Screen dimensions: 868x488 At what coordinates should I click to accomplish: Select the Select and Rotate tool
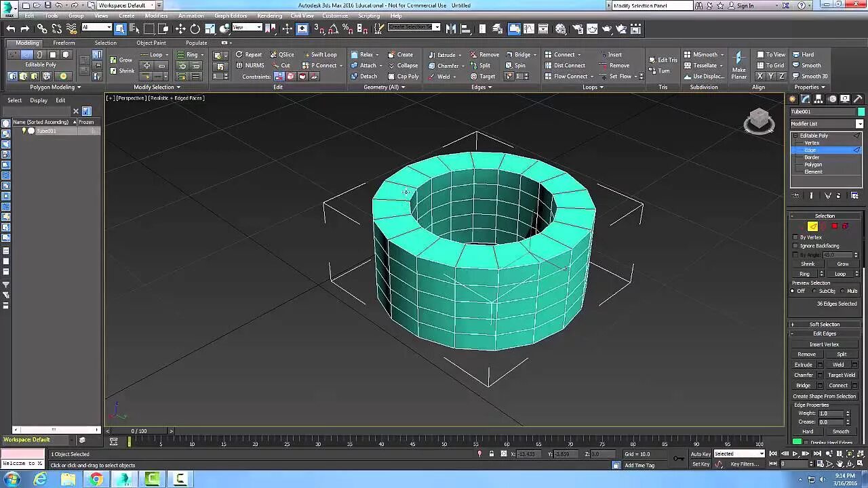click(195, 28)
